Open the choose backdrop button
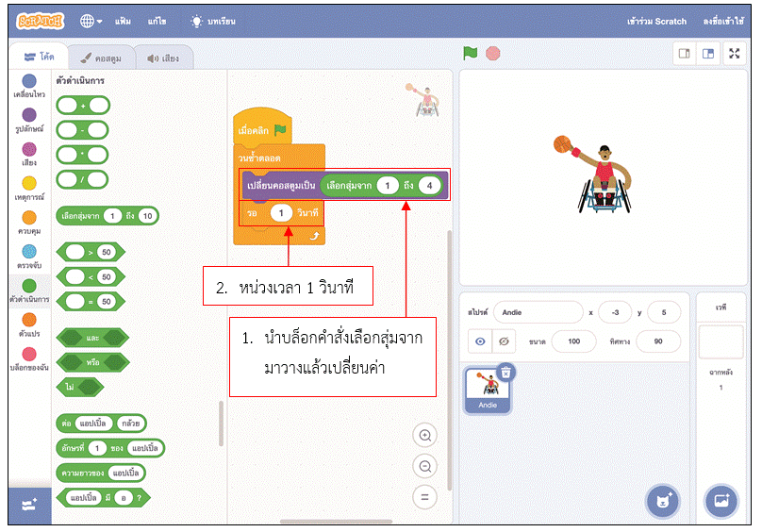The width and height of the screenshot is (762, 532). (721, 501)
